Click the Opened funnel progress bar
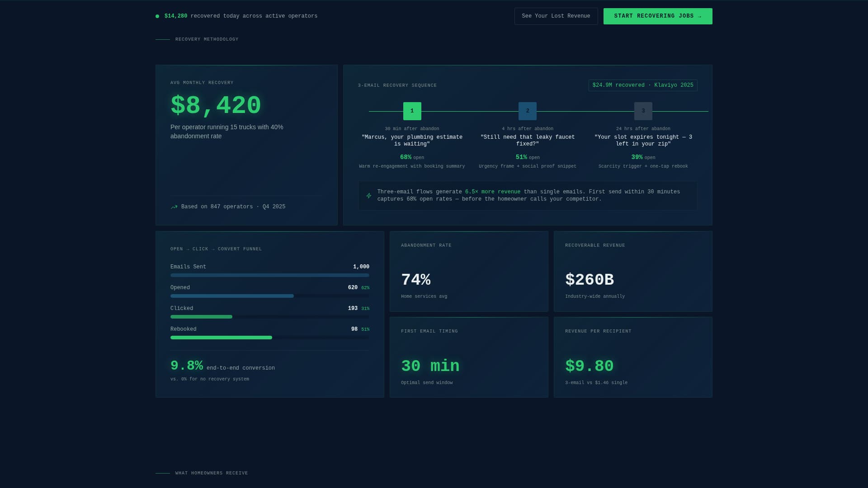Image resolution: width=868 pixels, height=488 pixels. tap(270, 296)
